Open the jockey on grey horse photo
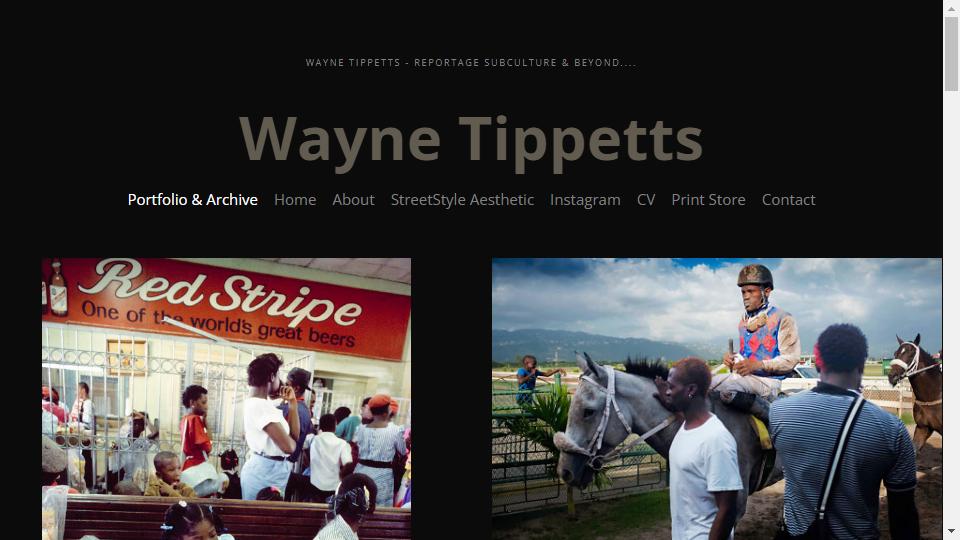960x540 pixels. coord(717,399)
